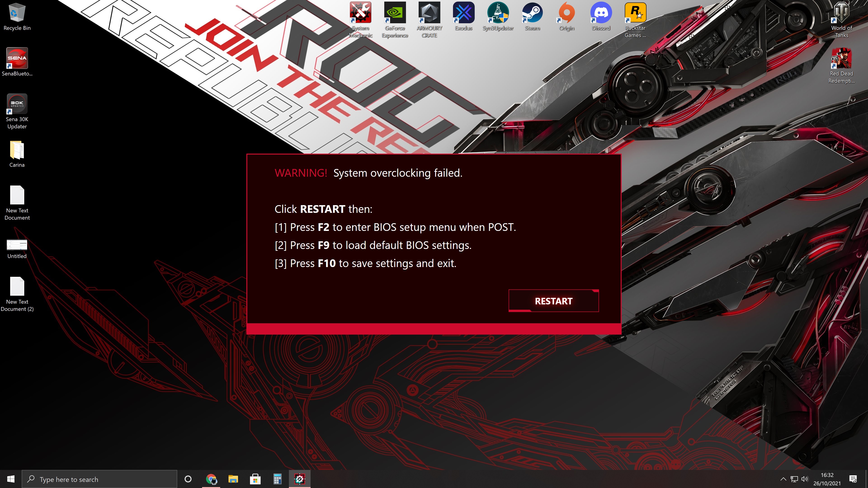This screenshot has height=488, width=868.
Task: Open the notification action center
Action: click(x=853, y=479)
